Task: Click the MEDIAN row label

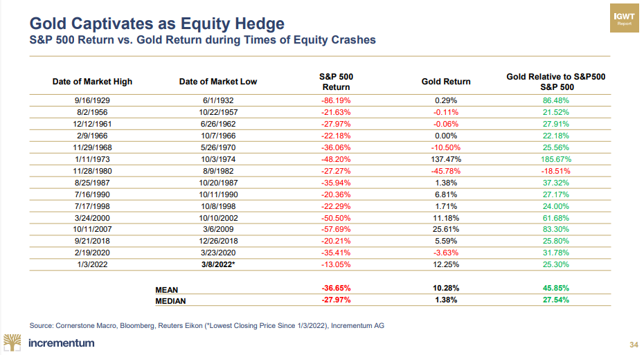Action: click(x=170, y=301)
